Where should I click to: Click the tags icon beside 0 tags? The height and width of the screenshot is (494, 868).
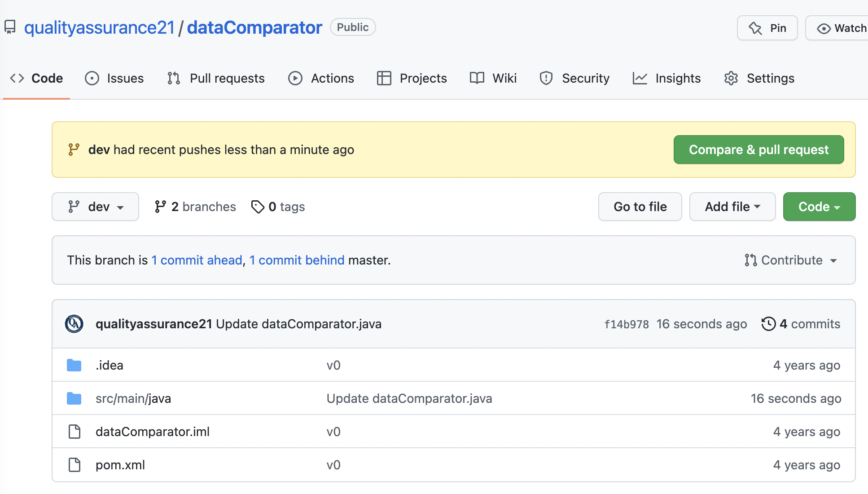[x=258, y=207]
